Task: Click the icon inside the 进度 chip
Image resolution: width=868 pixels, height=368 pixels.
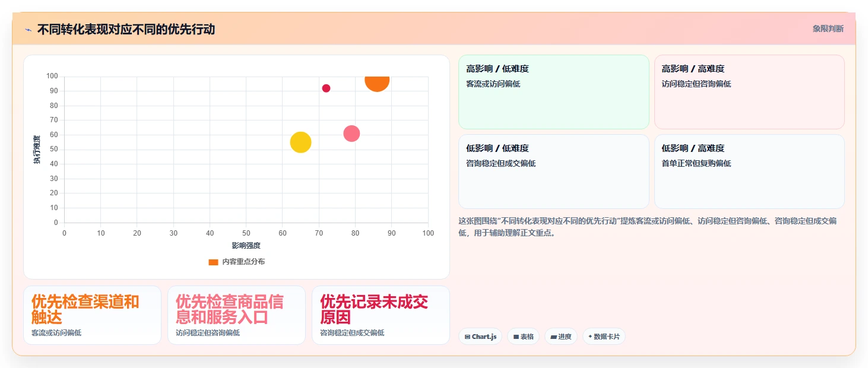Action: 553,337
